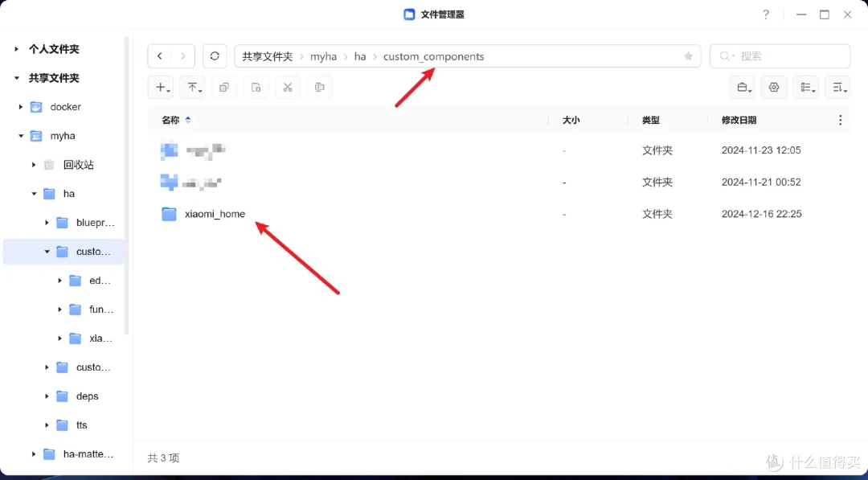Refresh the current folder listing
868x480 pixels.
215,56
